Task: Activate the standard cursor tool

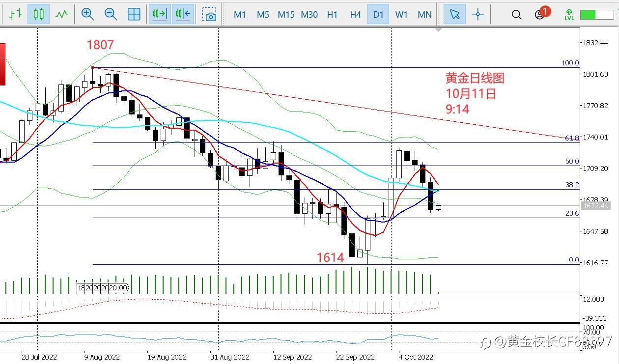Action: [x=454, y=14]
